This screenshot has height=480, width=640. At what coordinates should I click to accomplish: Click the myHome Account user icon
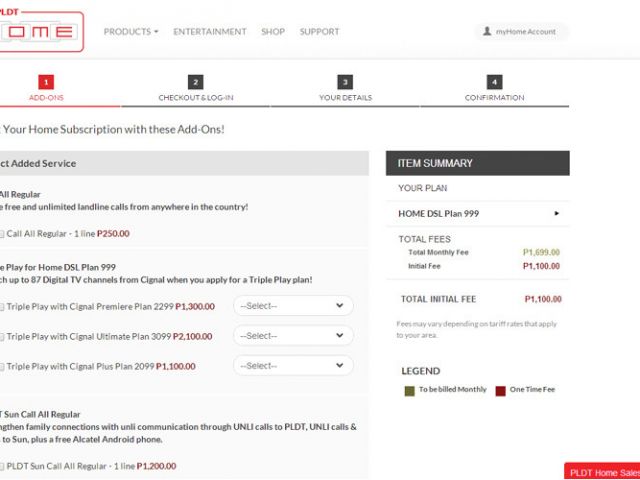(487, 32)
